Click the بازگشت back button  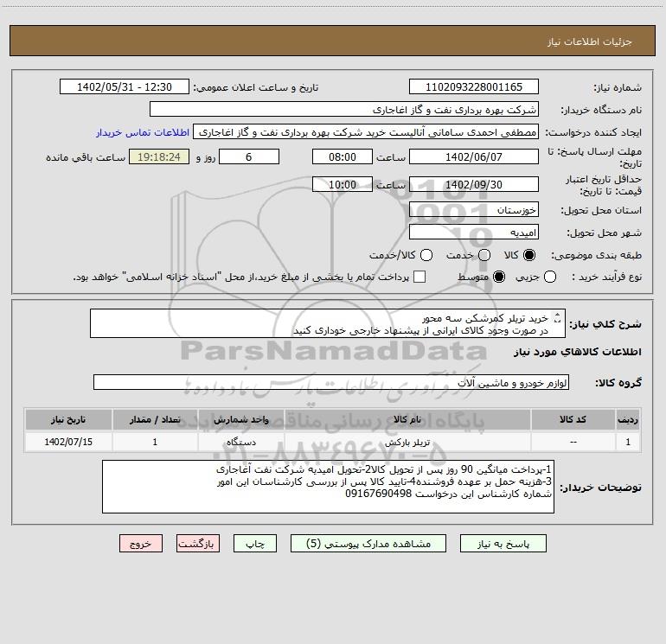pyautogui.click(x=198, y=544)
